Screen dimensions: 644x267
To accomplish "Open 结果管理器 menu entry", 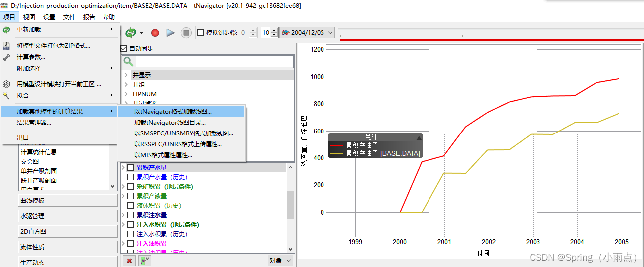I will 60,122.
